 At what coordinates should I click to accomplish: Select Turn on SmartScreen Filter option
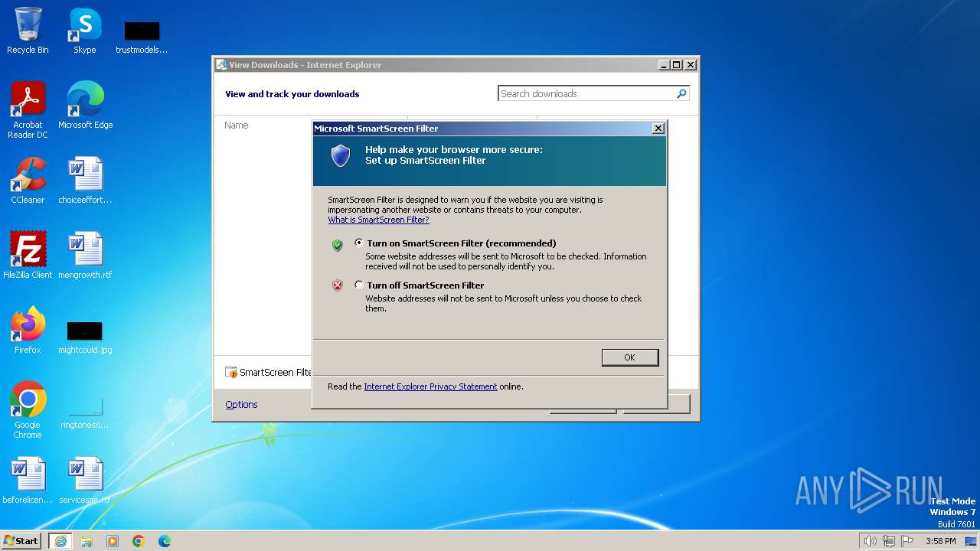(359, 243)
